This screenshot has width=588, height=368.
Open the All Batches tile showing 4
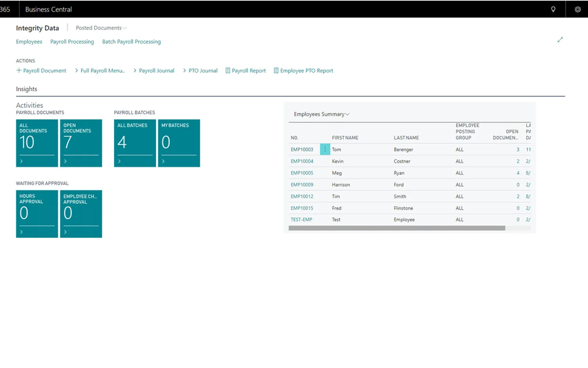point(135,143)
